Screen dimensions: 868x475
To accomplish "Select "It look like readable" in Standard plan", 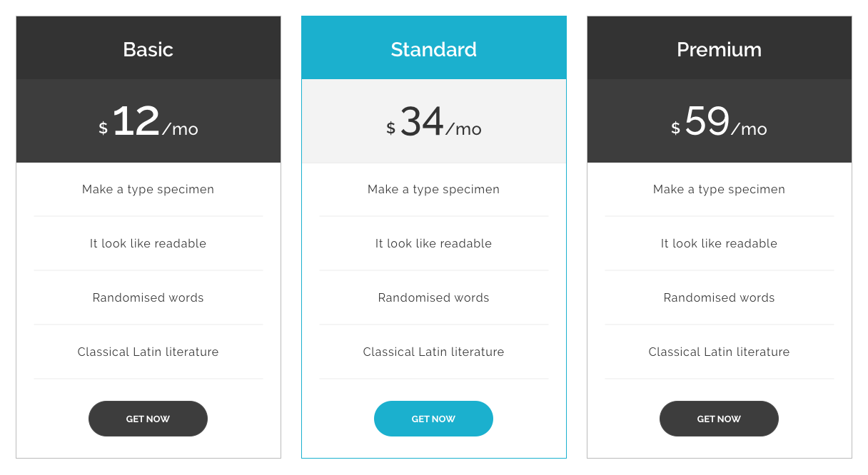I will point(434,243).
